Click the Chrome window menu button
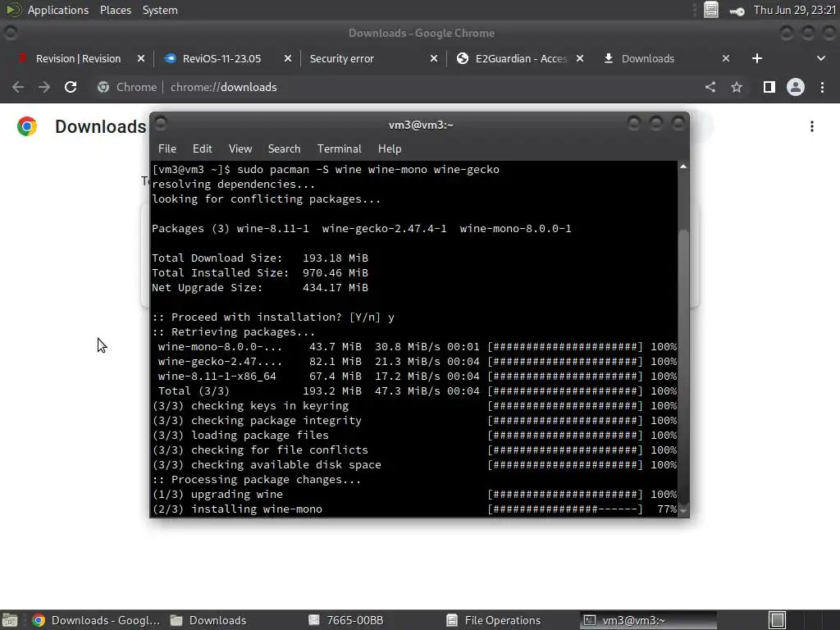This screenshot has height=630, width=840. [10, 33]
